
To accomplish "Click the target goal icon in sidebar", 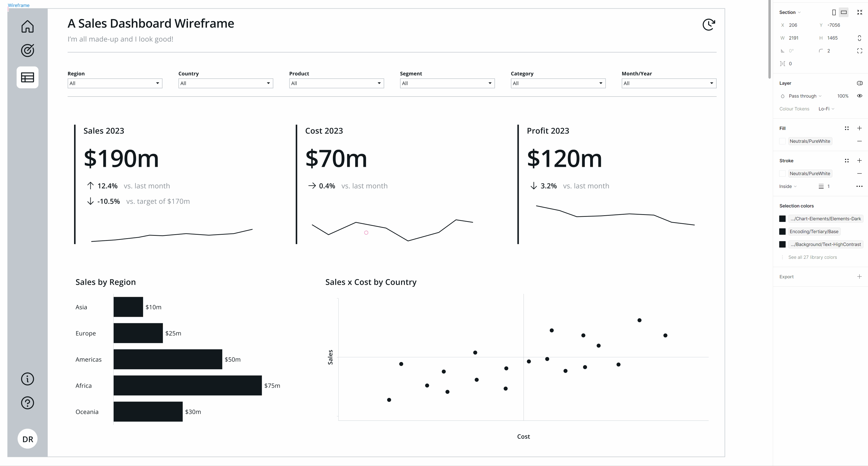I will click(27, 51).
